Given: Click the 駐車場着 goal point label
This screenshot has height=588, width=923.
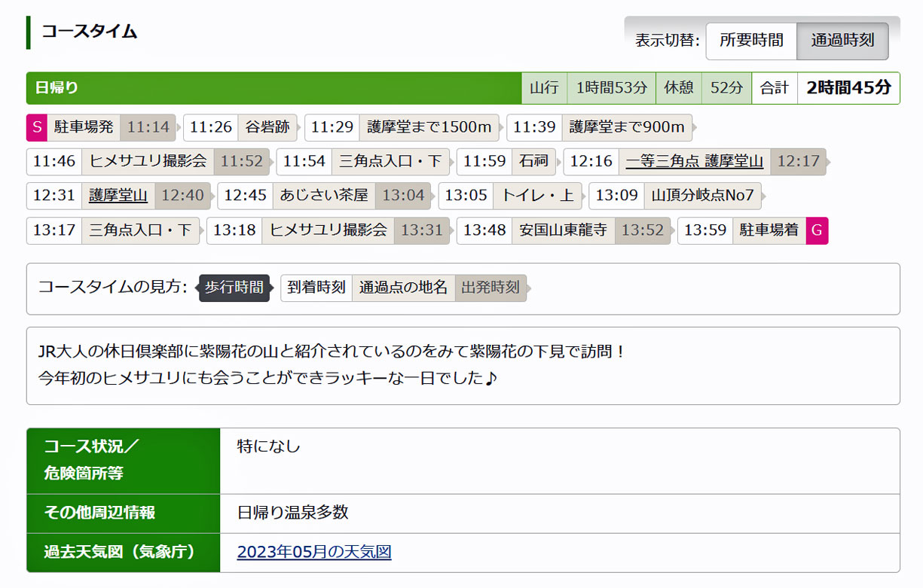Looking at the screenshot, I should pyautogui.click(x=769, y=230).
